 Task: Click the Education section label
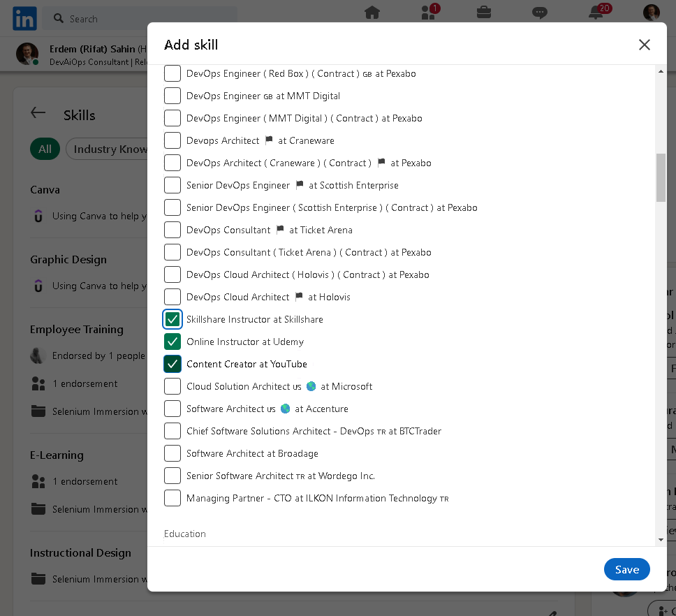[x=184, y=534]
